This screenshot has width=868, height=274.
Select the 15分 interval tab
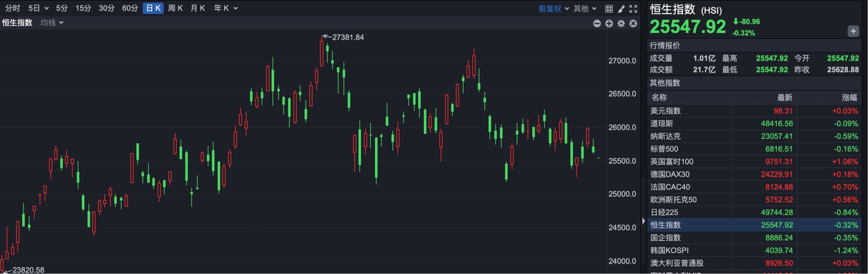pos(83,8)
